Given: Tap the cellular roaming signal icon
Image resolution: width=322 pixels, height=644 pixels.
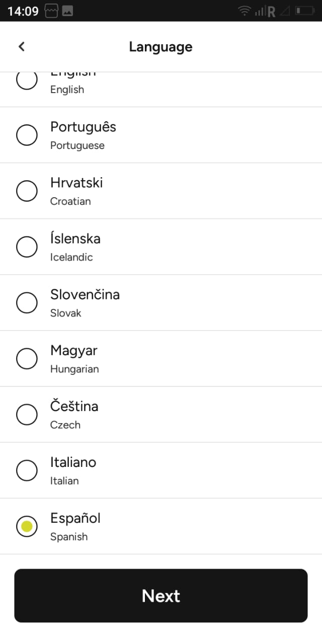Looking at the screenshot, I should pos(265,11).
